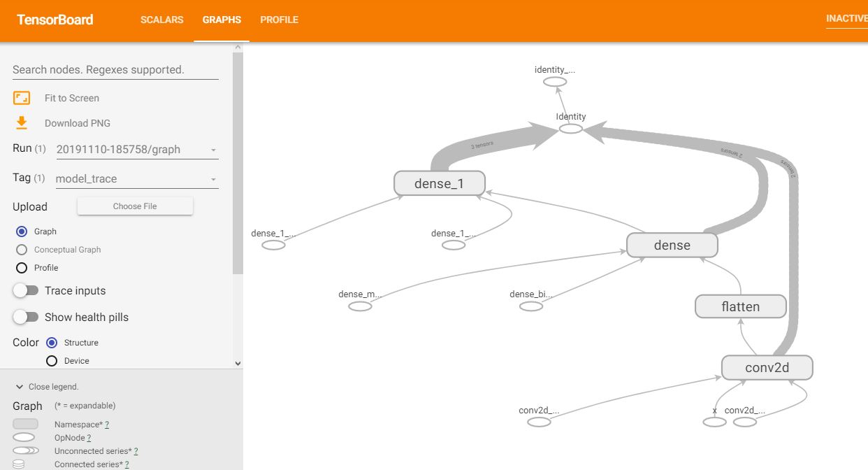Click the Connected series legend icon
This screenshot has height=470, width=868.
(x=19, y=464)
